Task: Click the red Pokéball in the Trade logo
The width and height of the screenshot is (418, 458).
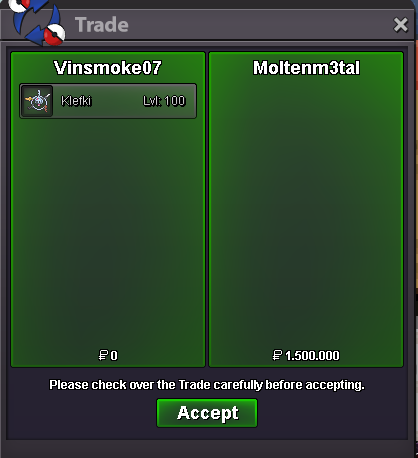Action: tap(54, 34)
